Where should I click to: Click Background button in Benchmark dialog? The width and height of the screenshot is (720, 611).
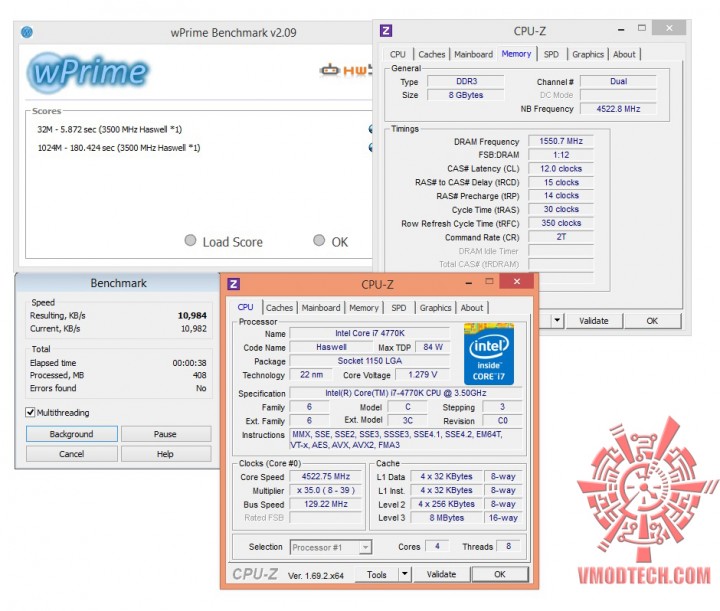pos(72,434)
